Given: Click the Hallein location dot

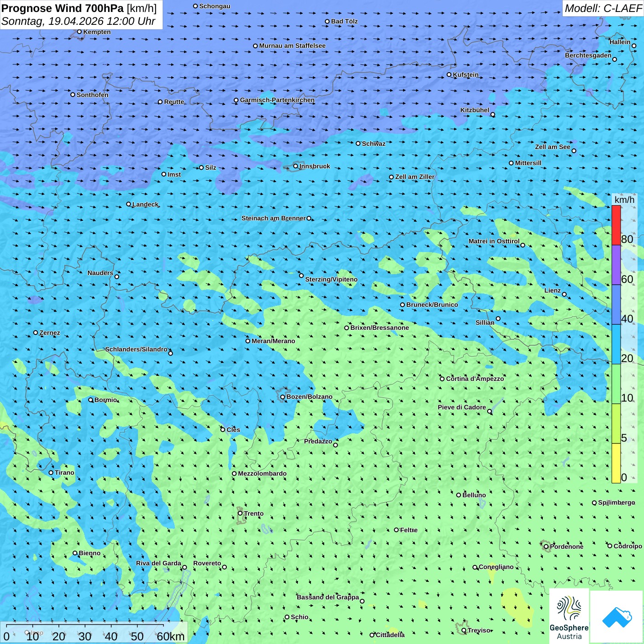Looking at the screenshot, I should [x=634, y=46].
